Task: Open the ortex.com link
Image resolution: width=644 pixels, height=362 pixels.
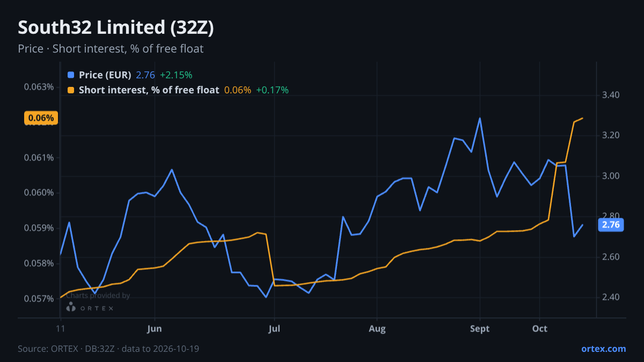Action: (604, 349)
